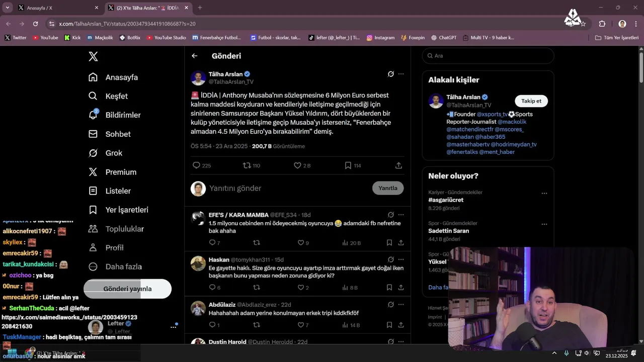The width and height of the screenshot is (644, 362).
Task: Click Grok icon on Tâlha Arslan post
Action: click(390, 74)
